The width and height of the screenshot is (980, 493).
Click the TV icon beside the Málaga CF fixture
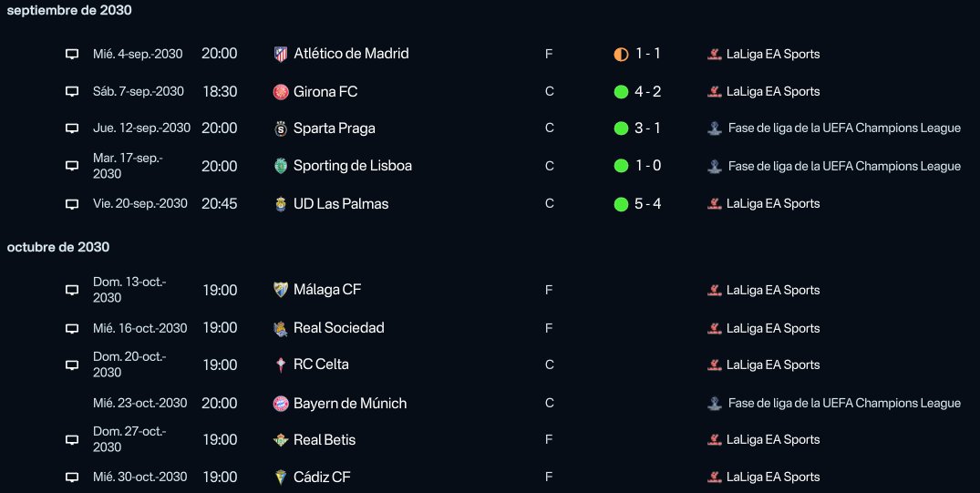72,290
